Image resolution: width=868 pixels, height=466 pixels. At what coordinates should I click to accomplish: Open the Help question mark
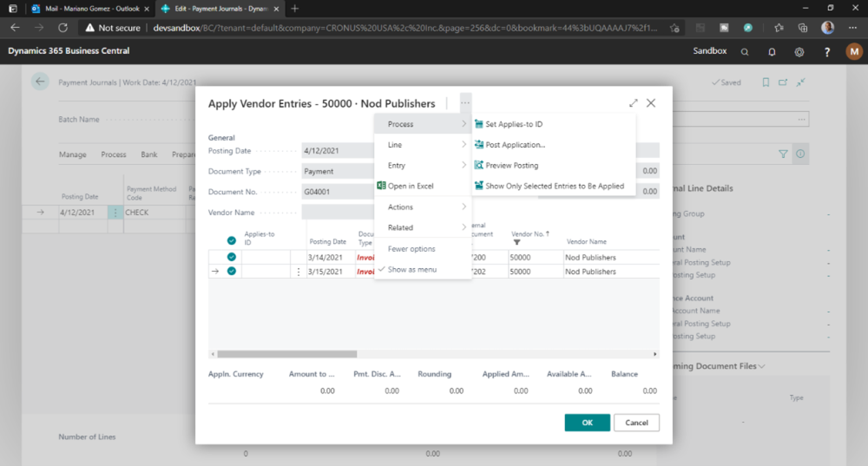[826, 52]
